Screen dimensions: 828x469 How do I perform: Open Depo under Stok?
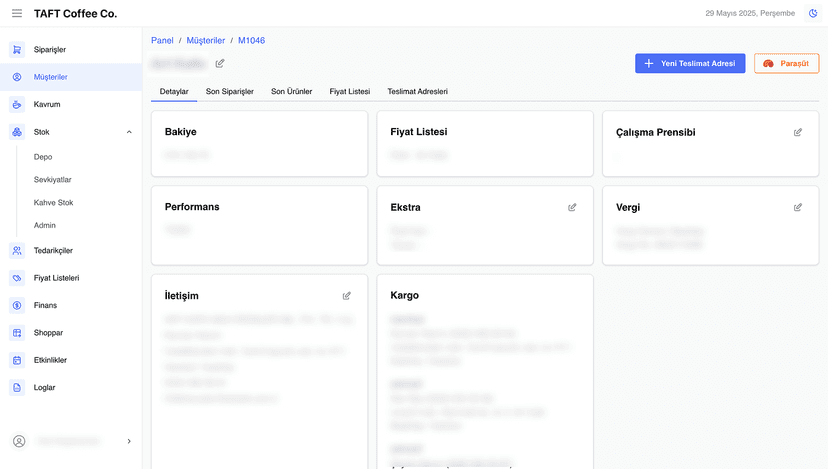pos(43,157)
